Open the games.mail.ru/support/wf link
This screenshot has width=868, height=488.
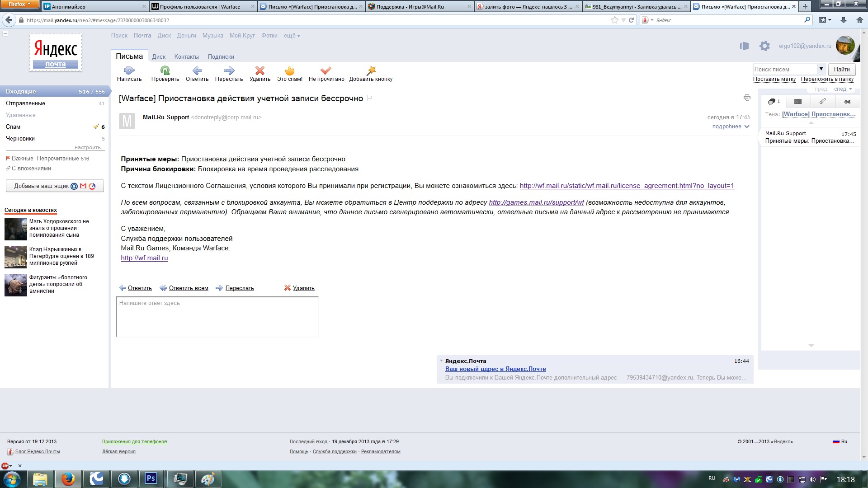pyautogui.click(x=536, y=202)
